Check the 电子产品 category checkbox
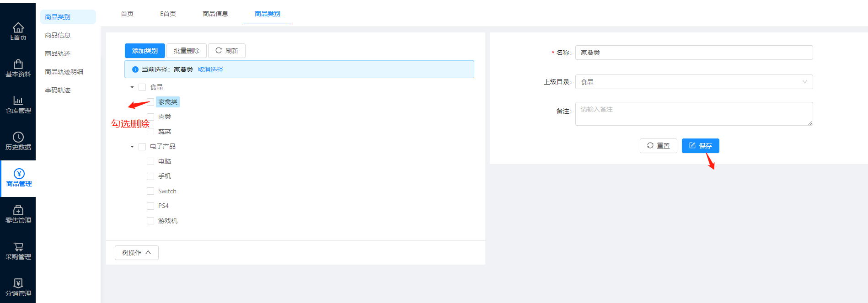The height and width of the screenshot is (303, 868). tap(142, 147)
